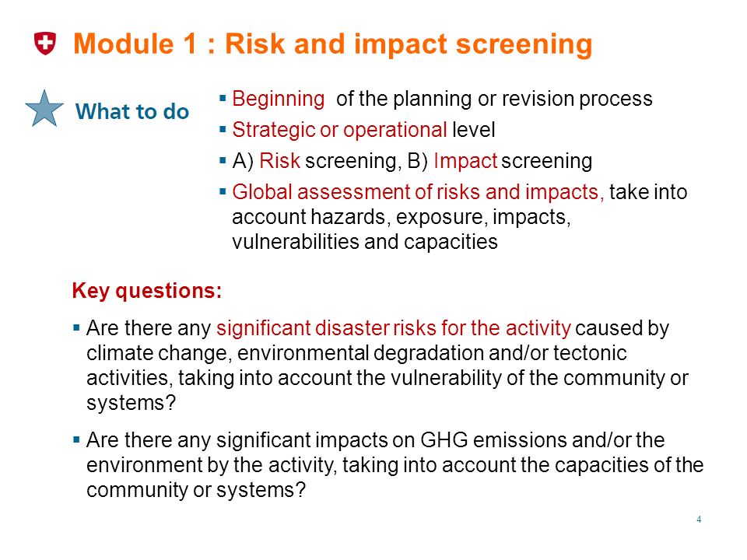Click 'Global assessment of risks and impacts'
This screenshot has width=747, height=560.
[418, 192]
